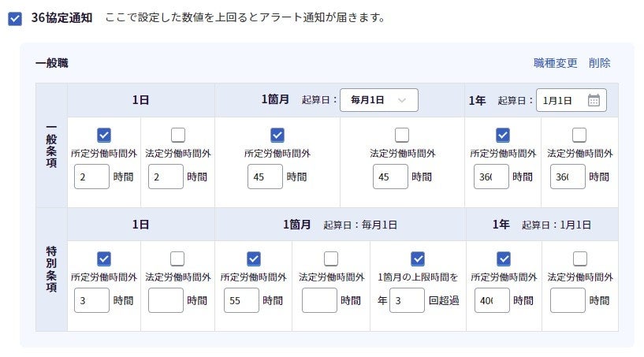Screen dimensions: 644x357
Task: Click the 削除 link
Action: pyautogui.click(x=599, y=63)
